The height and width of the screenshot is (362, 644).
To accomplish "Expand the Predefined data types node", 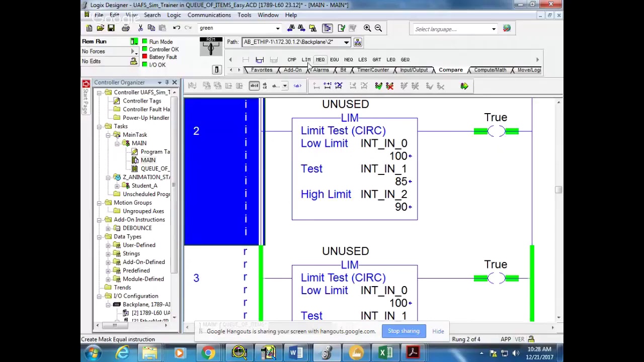I will pos(108,270).
